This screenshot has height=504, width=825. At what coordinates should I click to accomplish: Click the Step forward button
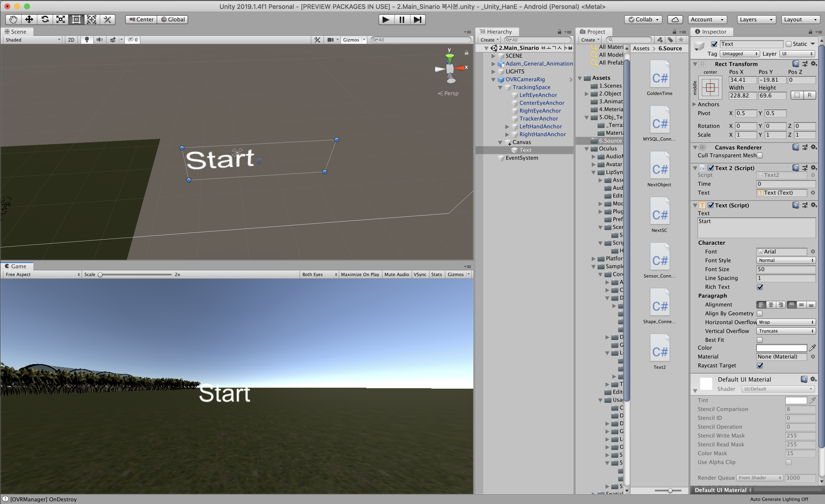tap(417, 19)
